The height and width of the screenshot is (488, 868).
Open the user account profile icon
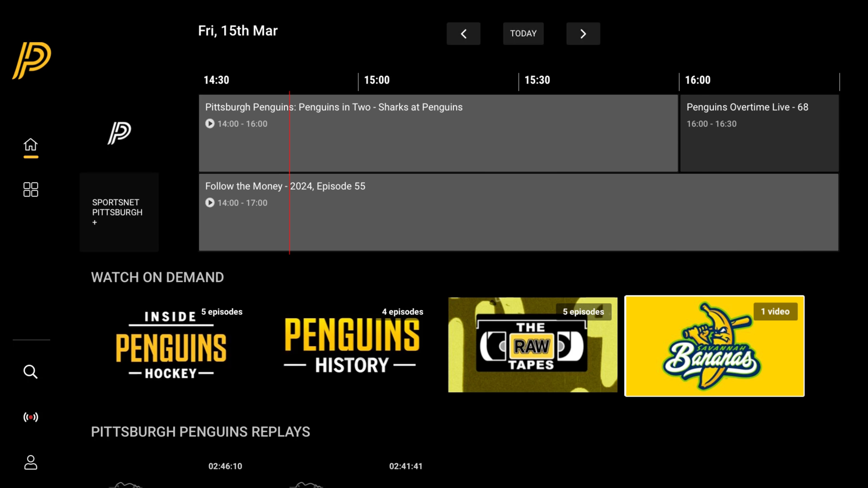tap(31, 462)
